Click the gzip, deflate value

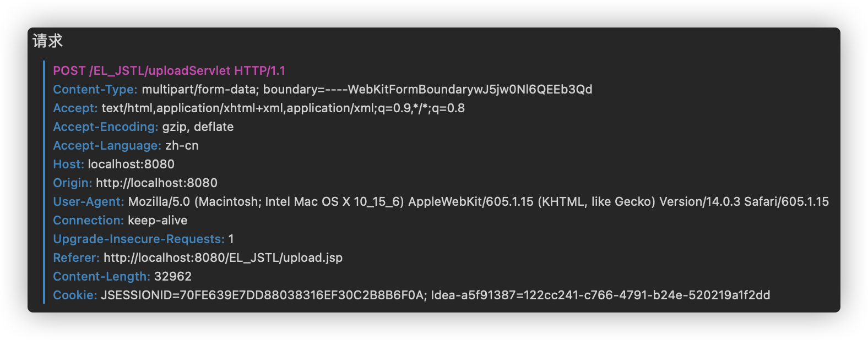(198, 127)
